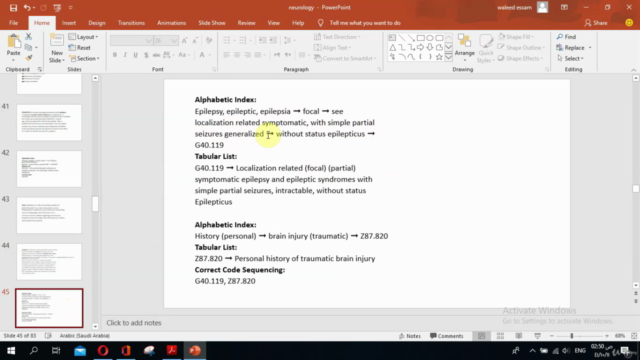640x360 pixels.
Task: Click Convert to SmartArt
Action: [x=345, y=58]
